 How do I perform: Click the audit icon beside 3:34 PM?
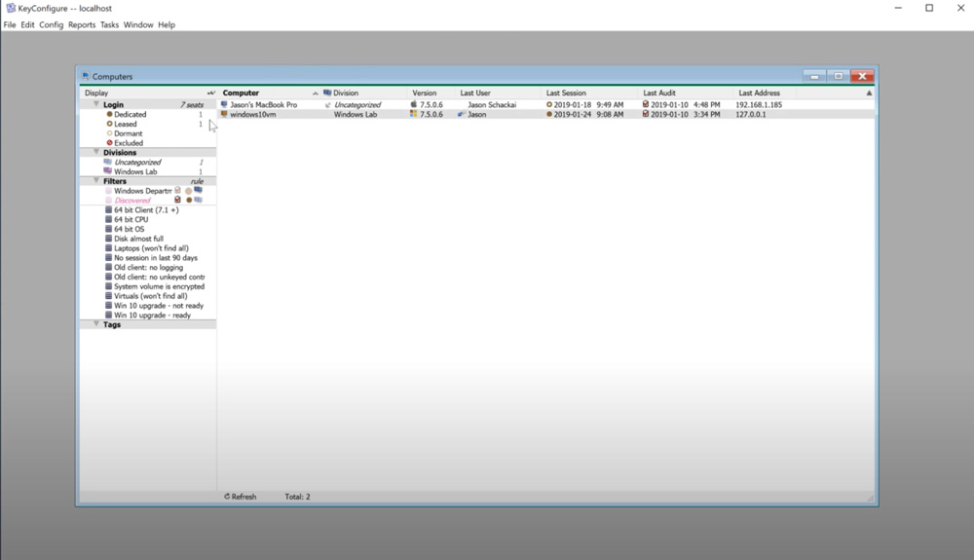tap(646, 114)
